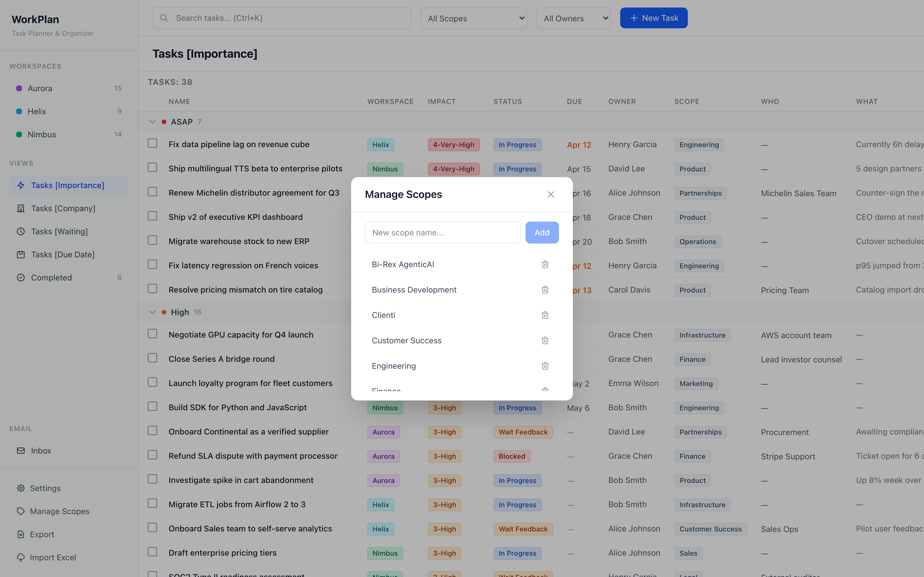Open the Inbox envelope icon

point(21,450)
